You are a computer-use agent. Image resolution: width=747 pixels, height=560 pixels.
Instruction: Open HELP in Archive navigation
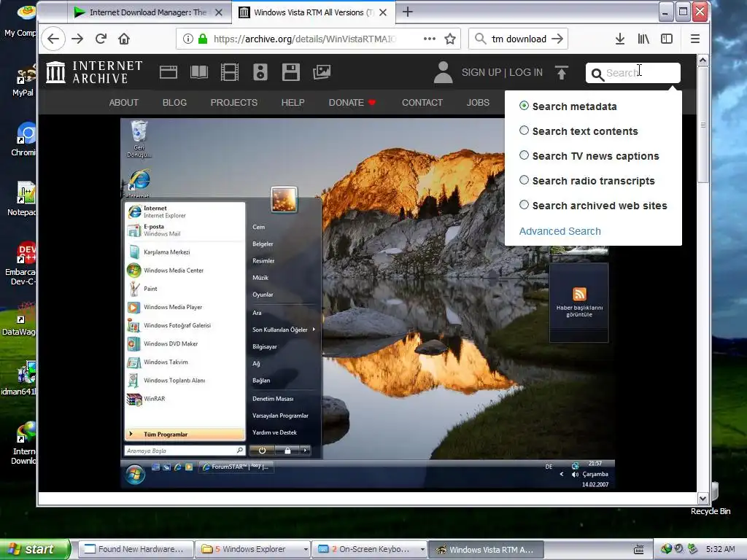293,102
